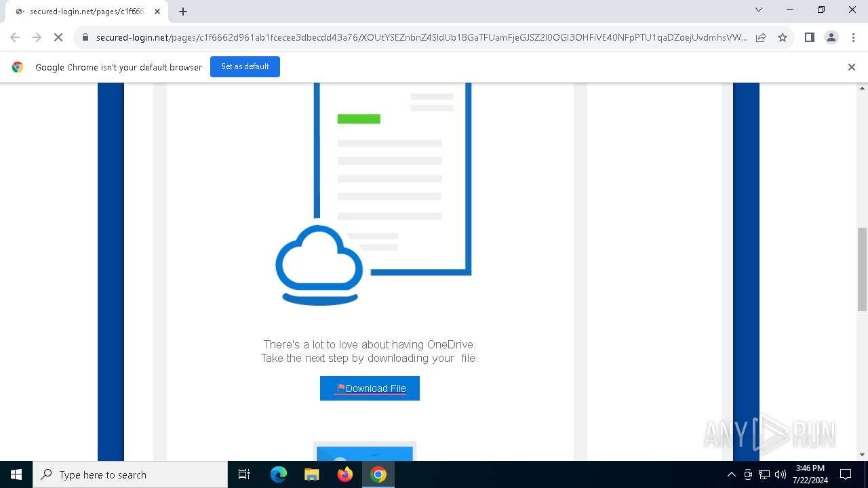Viewport: 868px width, 488px height.
Task: Click the vertical scrollbar thumb
Action: pos(862,269)
